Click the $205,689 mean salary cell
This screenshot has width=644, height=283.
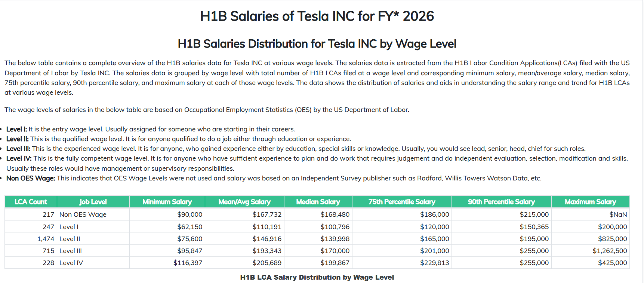267,263
